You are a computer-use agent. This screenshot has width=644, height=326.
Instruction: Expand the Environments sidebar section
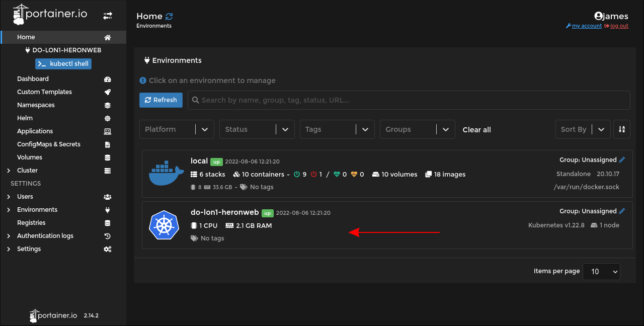tap(9, 210)
